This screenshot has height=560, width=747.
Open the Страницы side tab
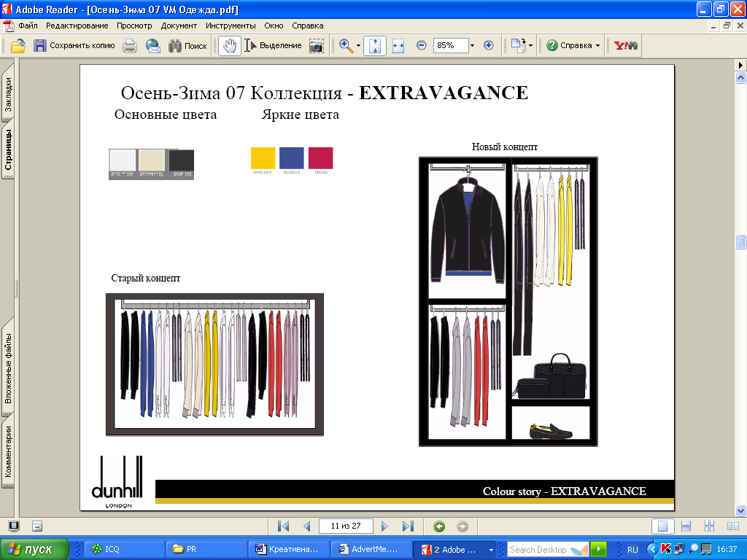pyautogui.click(x=8, y=149)
